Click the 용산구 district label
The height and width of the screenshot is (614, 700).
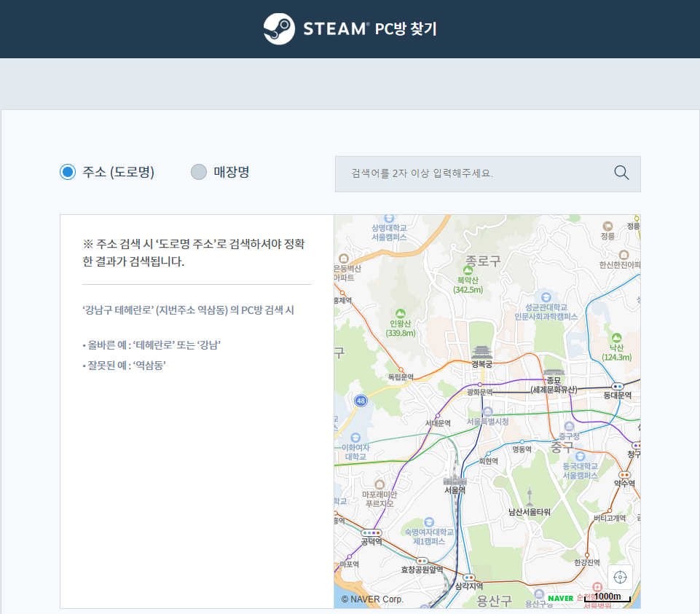(494, 601)
